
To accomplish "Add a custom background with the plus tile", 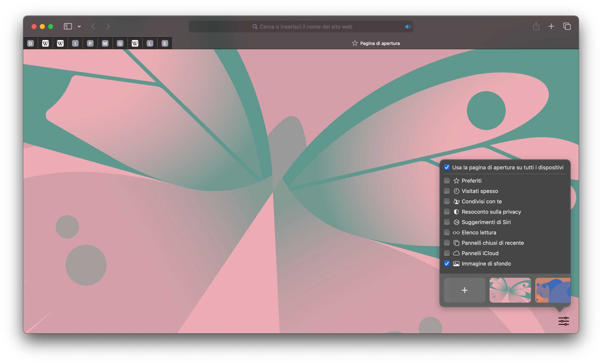I will [464, 290].
